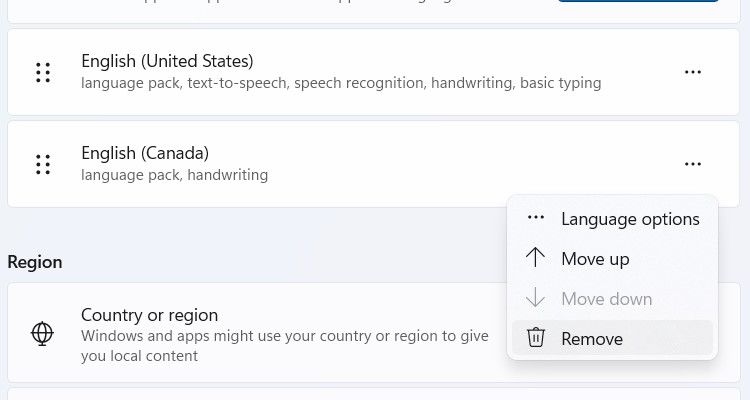Select the English (Canada) language title
The height and width of the screenshot is (400, 750).
tap(145, 153)
